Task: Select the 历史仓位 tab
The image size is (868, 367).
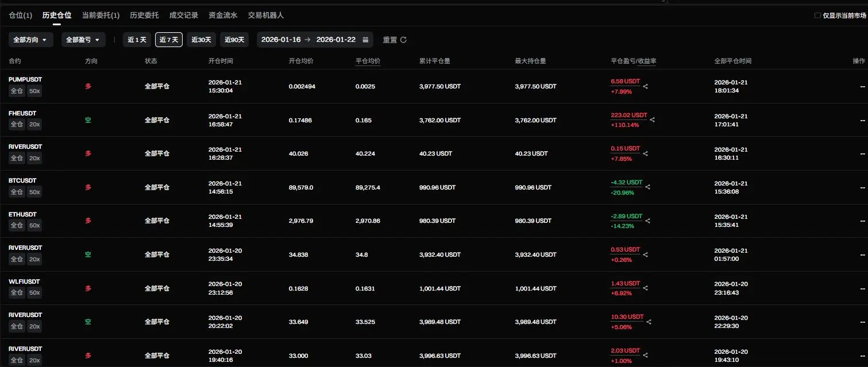Action: pos(57,16)
